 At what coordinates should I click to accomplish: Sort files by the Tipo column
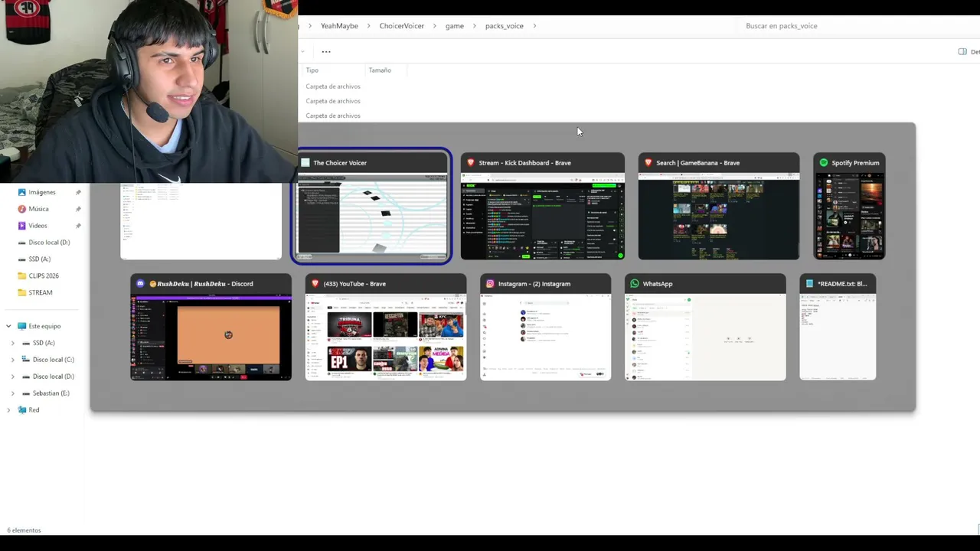pyautogui.click(x=312, y=70)
